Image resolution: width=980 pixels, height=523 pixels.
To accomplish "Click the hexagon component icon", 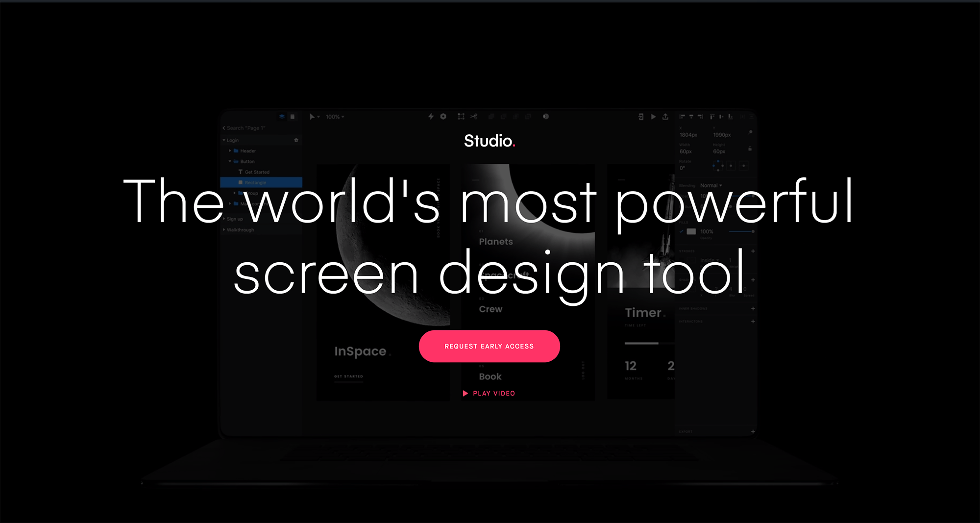I will pos(443,117).
